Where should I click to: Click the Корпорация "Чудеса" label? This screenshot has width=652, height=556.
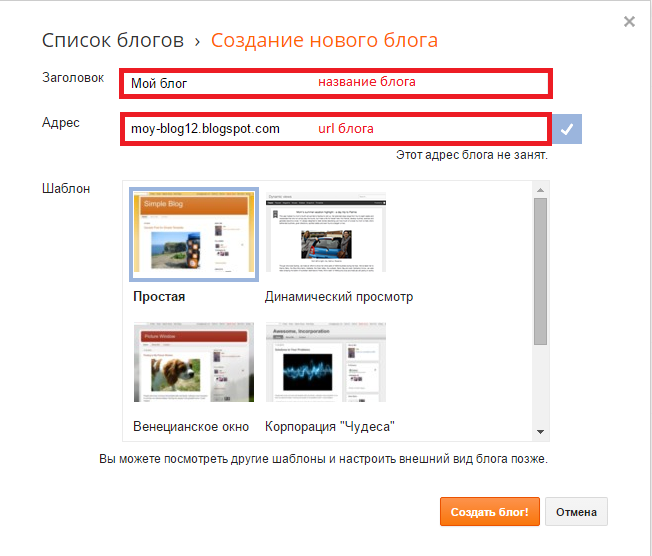pos(329,427)
